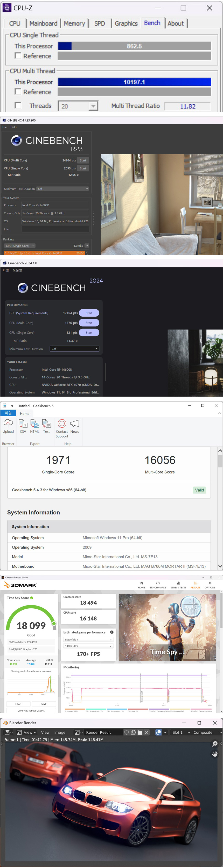The height and width of the screenshot is (868, 223).
Task: Export Geekbench results as CSV
Action: point(23,426)
